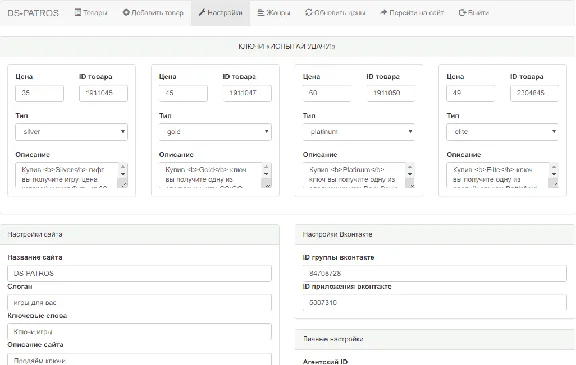Click the platinum description textarea resize grip
The width and height of the screenshot is (576, 365).
point(411,184)
